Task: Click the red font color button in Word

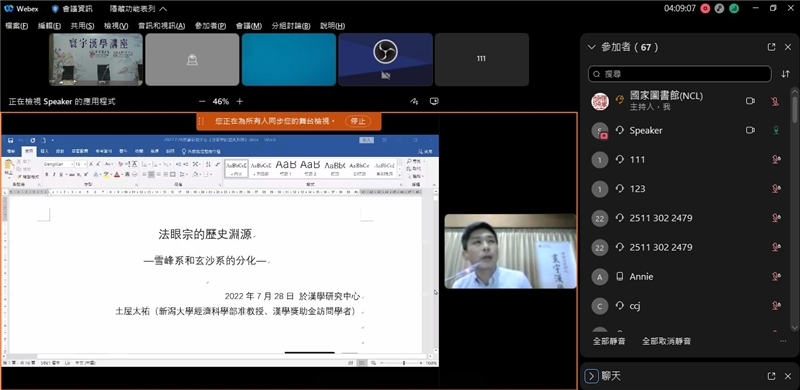Action: pos(116,175)
